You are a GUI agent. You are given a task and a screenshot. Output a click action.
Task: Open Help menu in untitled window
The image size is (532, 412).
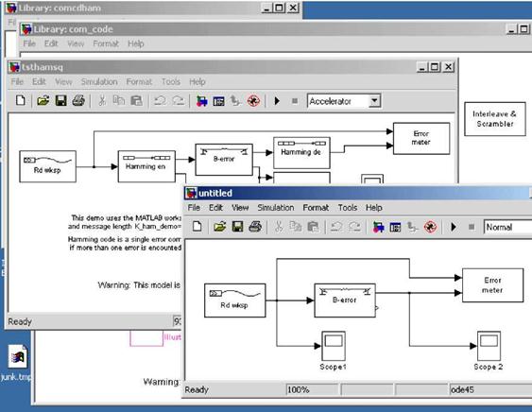[x=374, y=207]
